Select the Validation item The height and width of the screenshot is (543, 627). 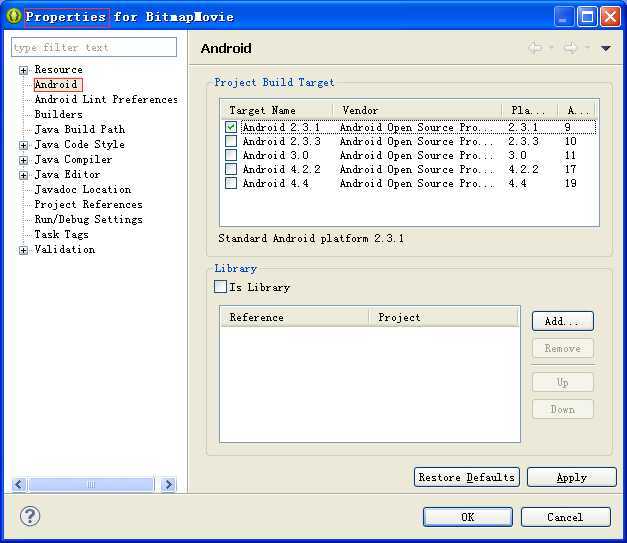(x=65, y=249)
